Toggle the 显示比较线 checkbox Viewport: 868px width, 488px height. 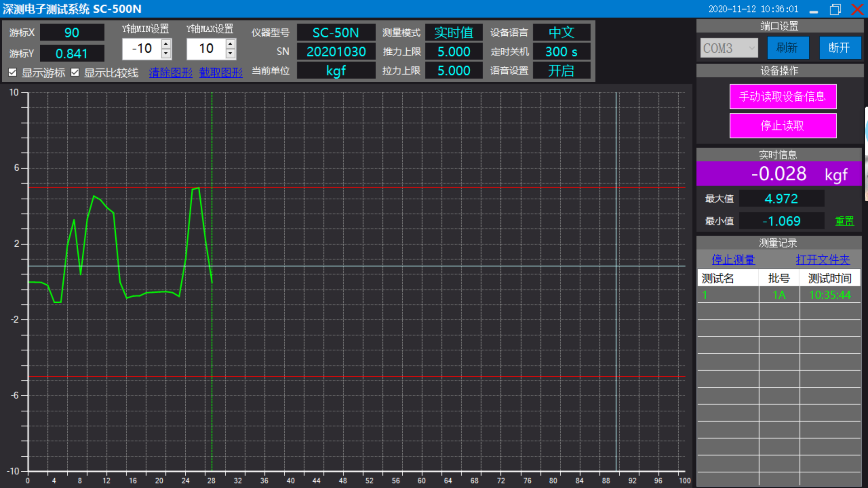click(75, 72)
